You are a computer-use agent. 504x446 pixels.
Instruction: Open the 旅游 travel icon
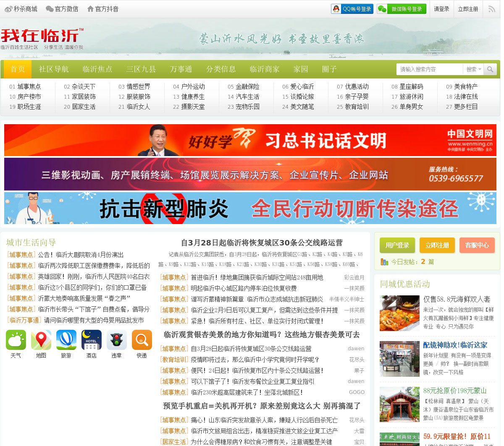coord(66,340)
